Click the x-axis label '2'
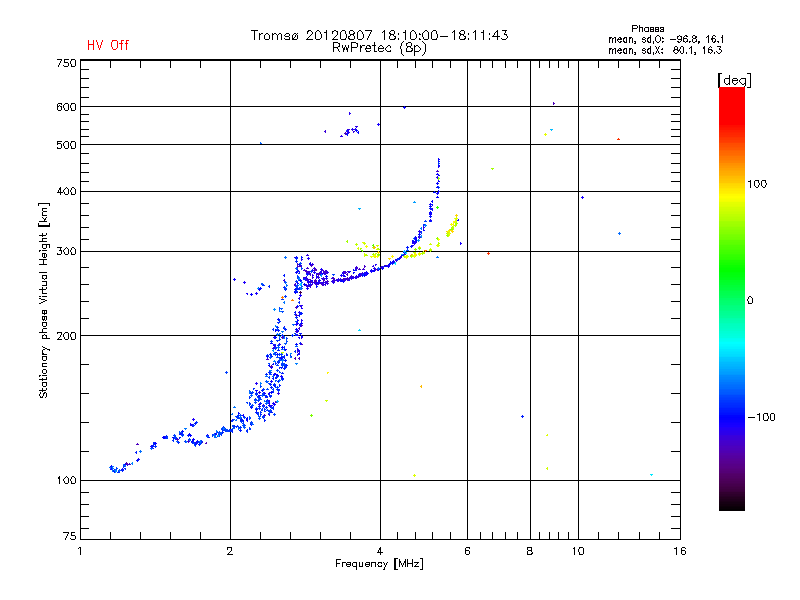The width and height of the screenshot is (800, 600). point(230,551)
